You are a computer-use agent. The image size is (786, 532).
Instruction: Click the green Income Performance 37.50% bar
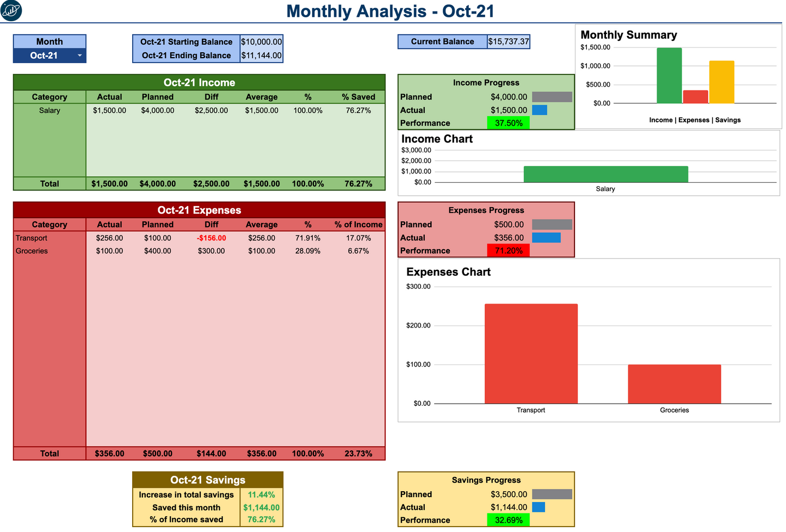coord(508,123)
